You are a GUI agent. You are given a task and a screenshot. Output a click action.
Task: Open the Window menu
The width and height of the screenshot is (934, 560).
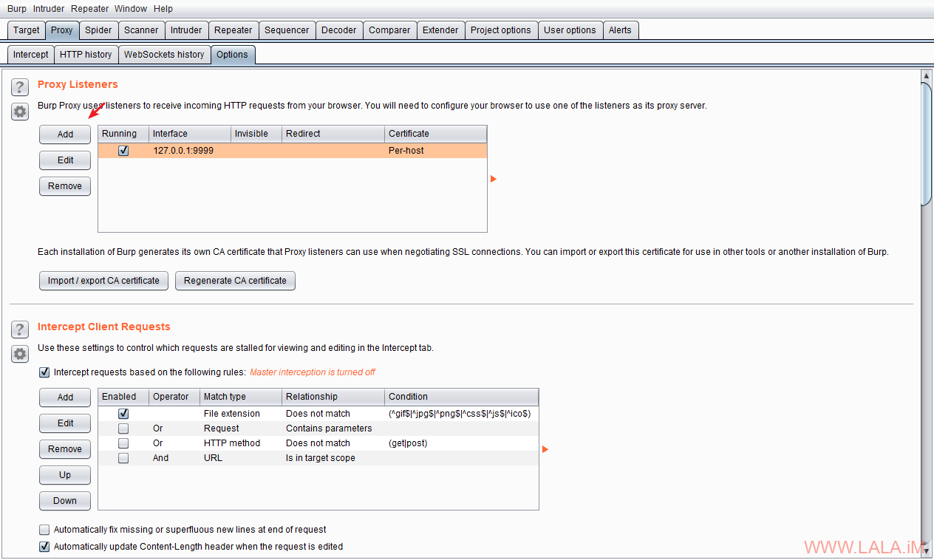click(x=131, y=9)
